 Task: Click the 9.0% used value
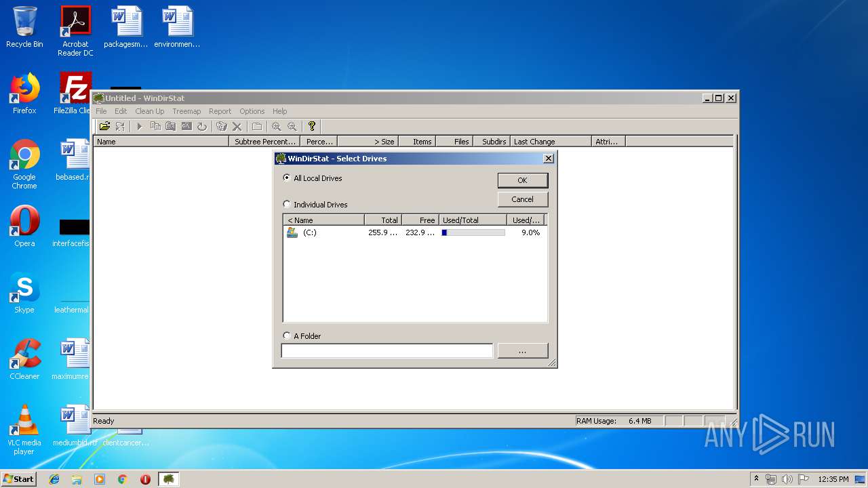pos(530,232)
